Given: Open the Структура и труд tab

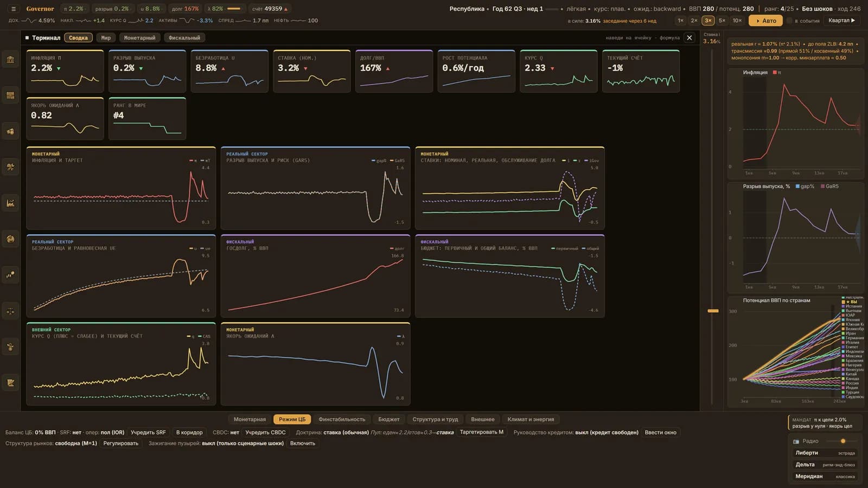Looking at the screenshot, I should tap(435, 419).
